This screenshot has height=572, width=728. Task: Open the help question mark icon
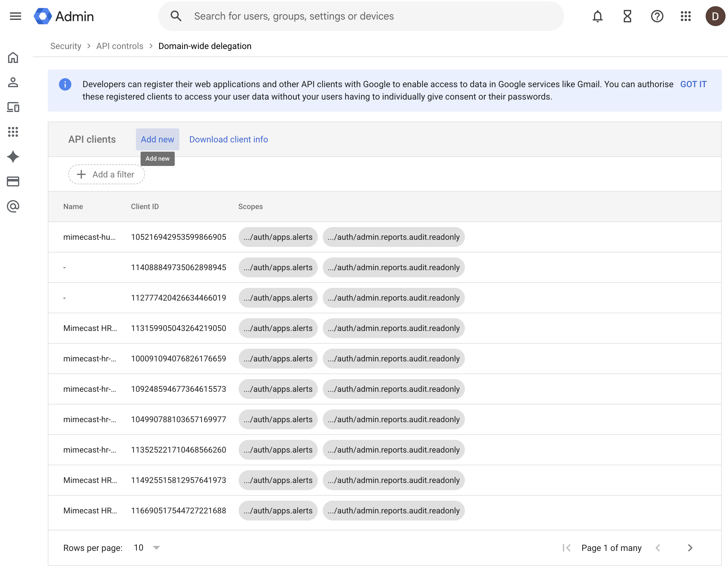click(657, 16)
